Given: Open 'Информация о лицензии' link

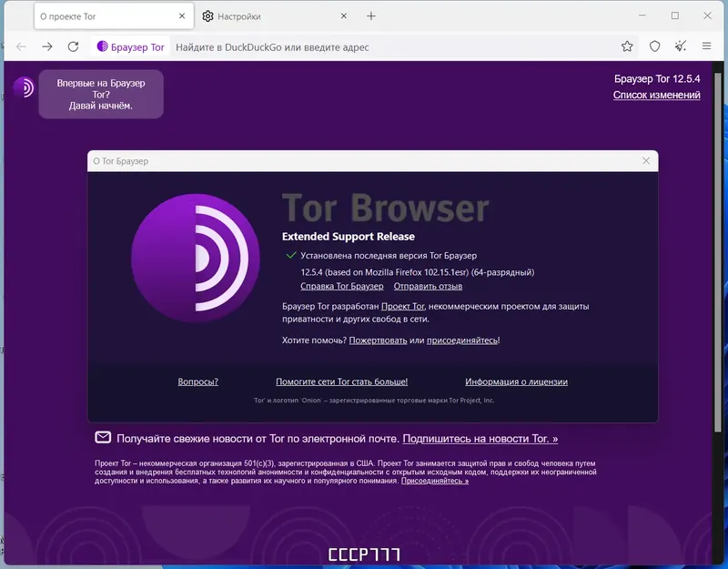Looking at the screenshot, I should click(516, 381).
